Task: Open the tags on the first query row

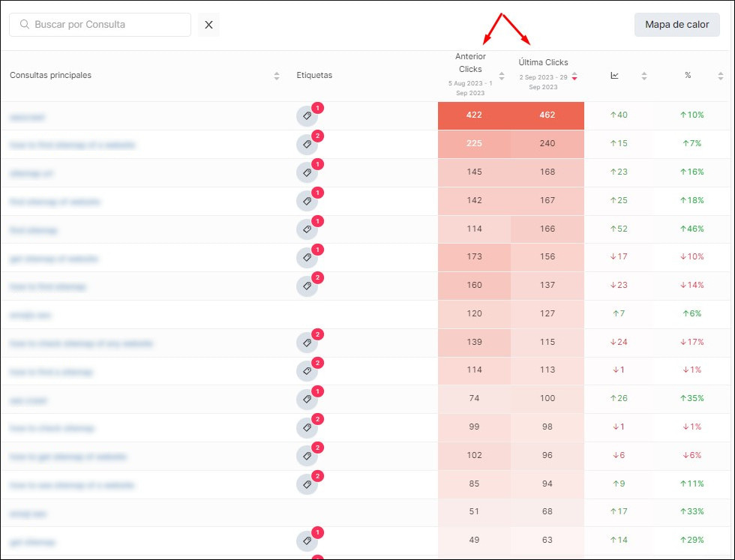Action: (x=307, y=117)
